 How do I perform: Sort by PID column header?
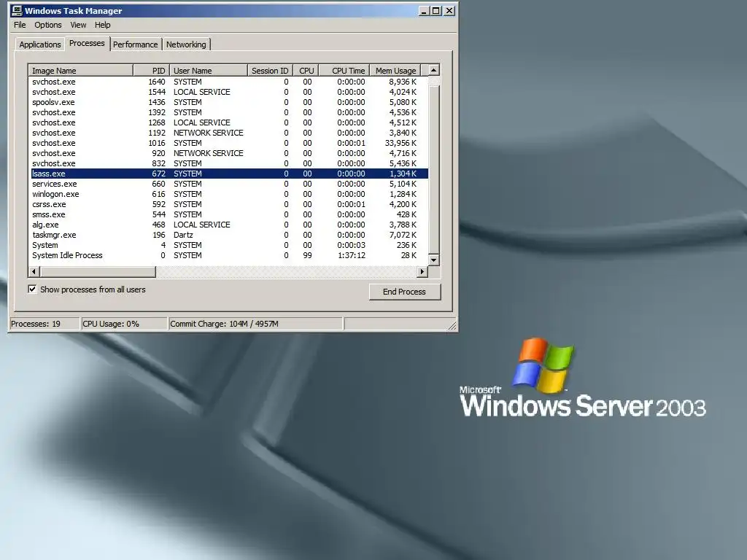pyautogui.click(x=151, y=71)
